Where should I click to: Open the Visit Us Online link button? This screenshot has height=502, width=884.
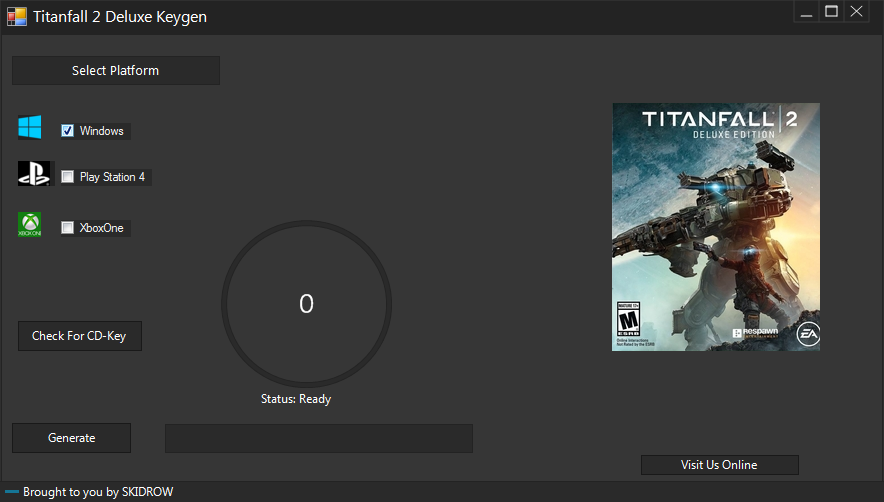pyautogui.click(x=719, y=465)
